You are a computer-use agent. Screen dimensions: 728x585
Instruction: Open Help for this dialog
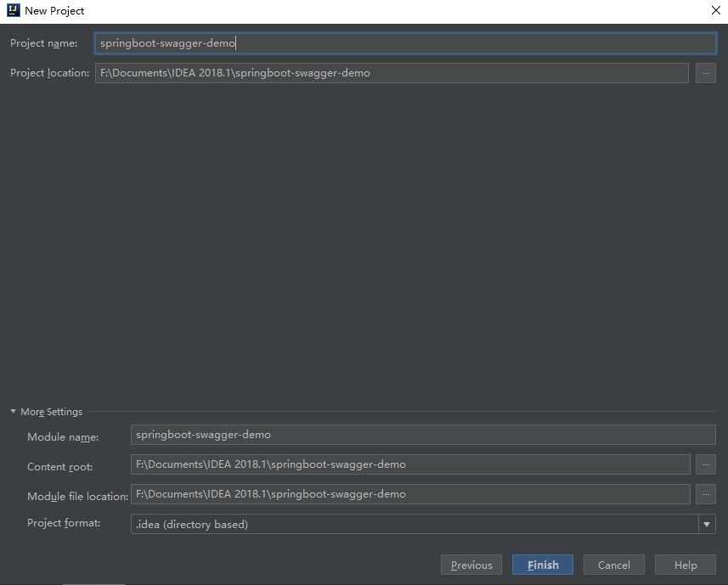coord(686,565)
